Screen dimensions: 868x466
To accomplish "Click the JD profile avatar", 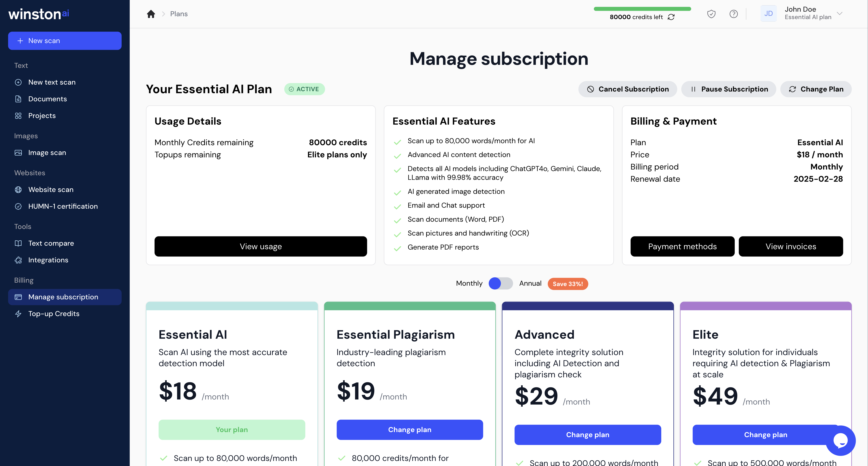I will point(768,14).
